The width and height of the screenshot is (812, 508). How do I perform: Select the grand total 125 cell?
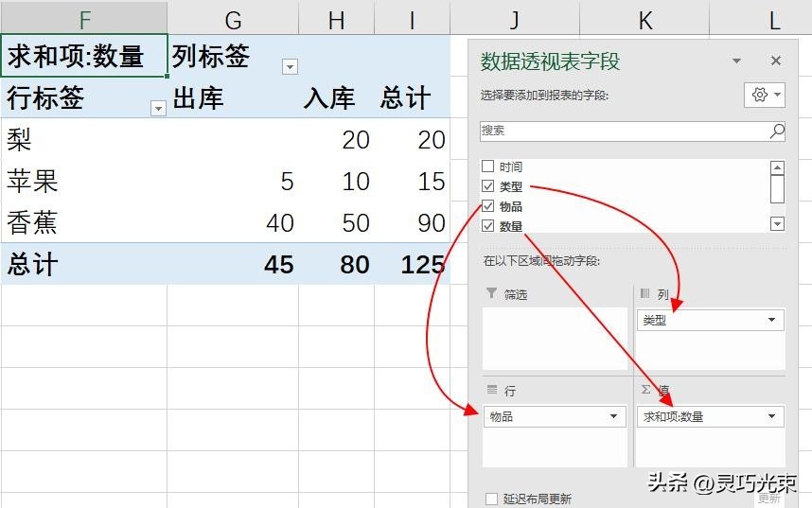[413, 264]
